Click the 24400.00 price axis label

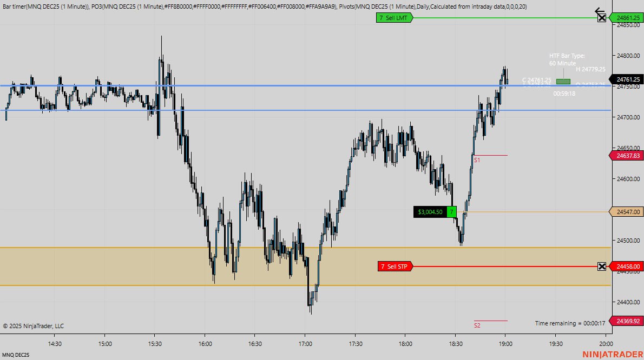[628, 302]
